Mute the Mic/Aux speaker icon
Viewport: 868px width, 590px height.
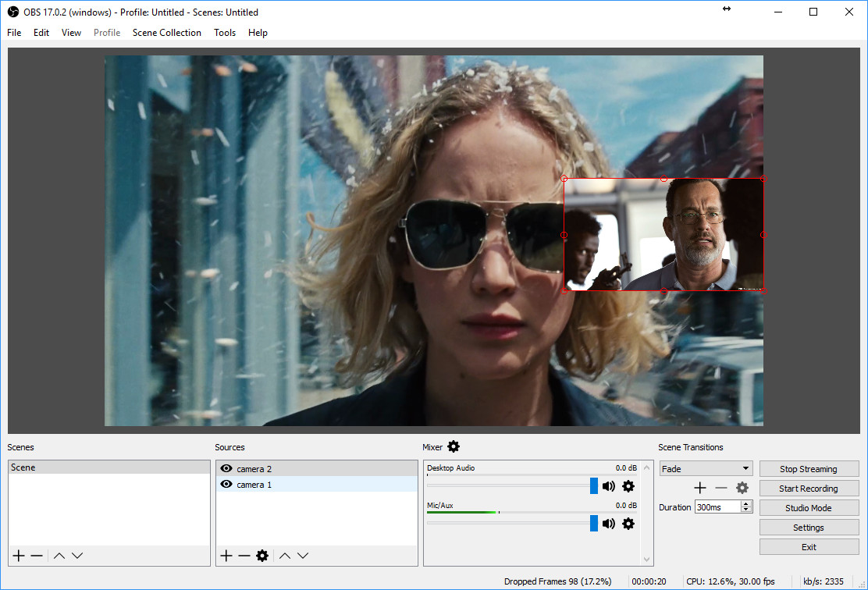point(608,524)
